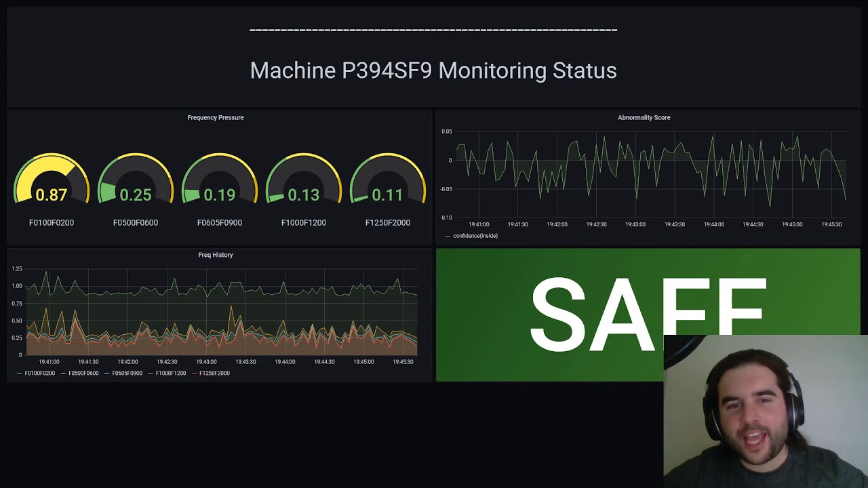Click the F0100F0200 label under the gauge
This screenshot has height=488, width=868.
pyautogui.click(x=52, y=222)
